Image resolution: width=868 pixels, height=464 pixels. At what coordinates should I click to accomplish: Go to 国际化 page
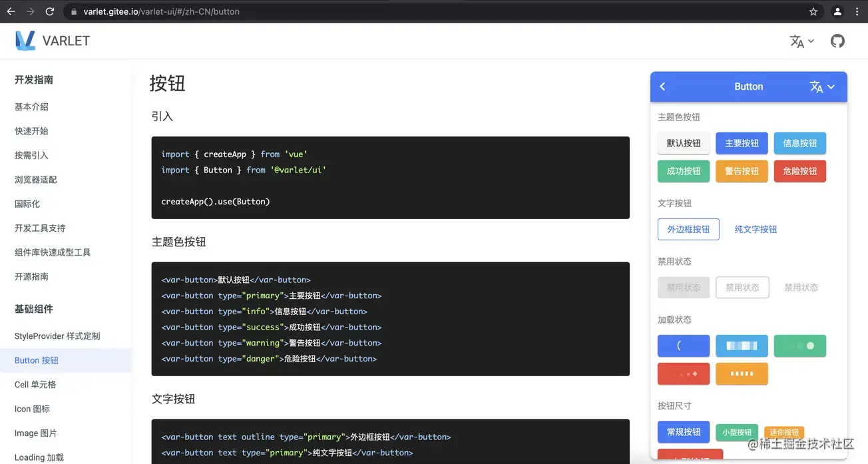click(27, 204)
